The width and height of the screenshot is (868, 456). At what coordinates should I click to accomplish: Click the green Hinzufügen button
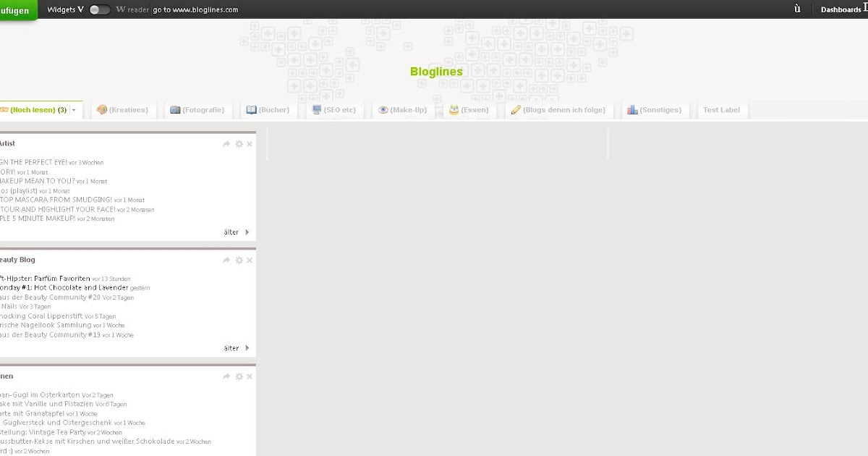pos(17,10)
